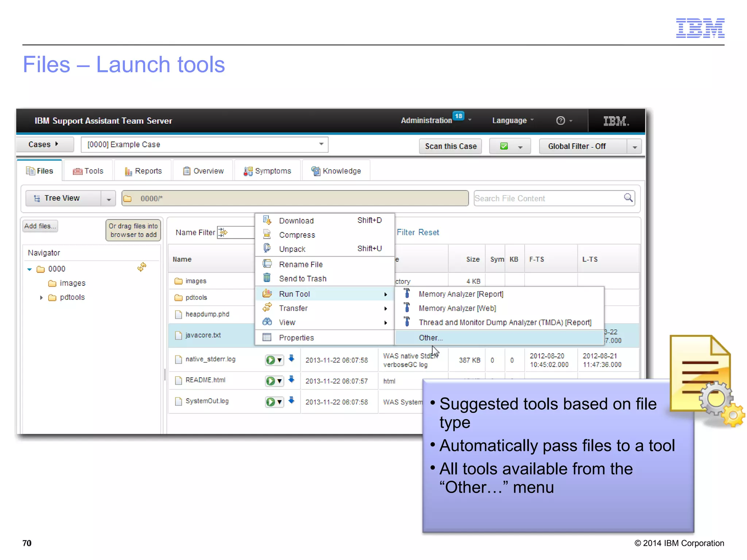Click the Unpack menu icon
Image resolution: width=747 pixels, height=560 pixels.
click(267, 248)
